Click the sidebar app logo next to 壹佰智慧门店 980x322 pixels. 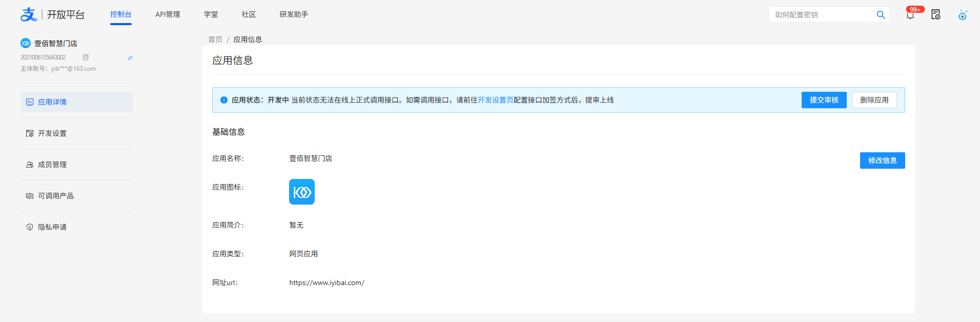click(26, 43)
